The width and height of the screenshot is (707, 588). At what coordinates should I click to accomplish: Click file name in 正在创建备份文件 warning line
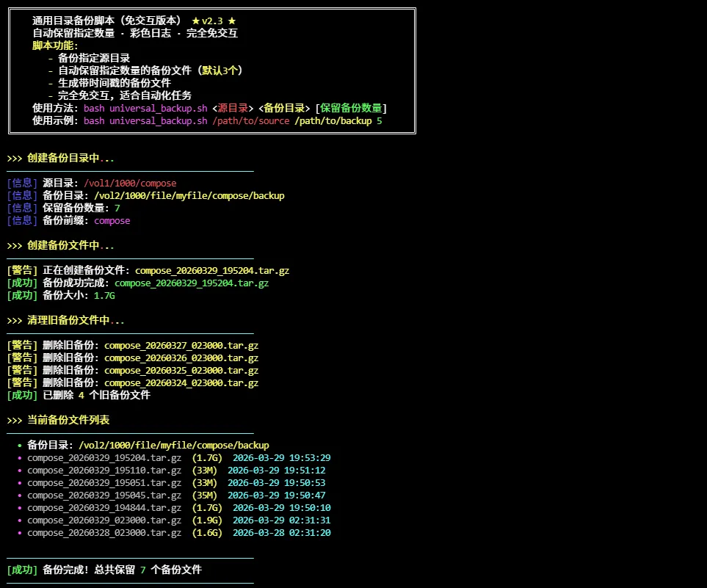[211, 270]
